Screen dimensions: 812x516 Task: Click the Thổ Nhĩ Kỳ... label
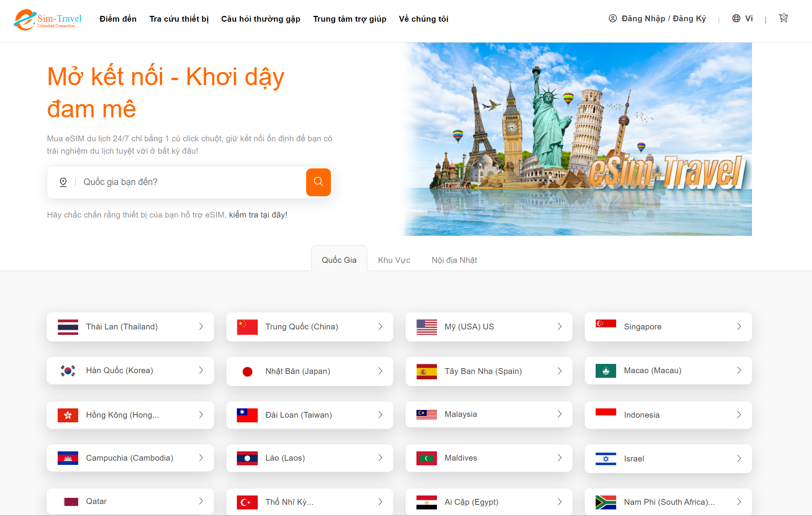[290, 502]
